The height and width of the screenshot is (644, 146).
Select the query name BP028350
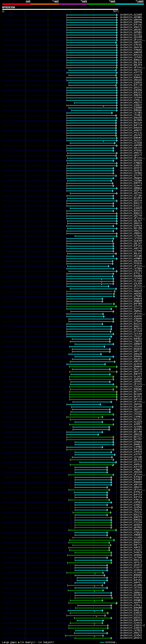(8, 7)
